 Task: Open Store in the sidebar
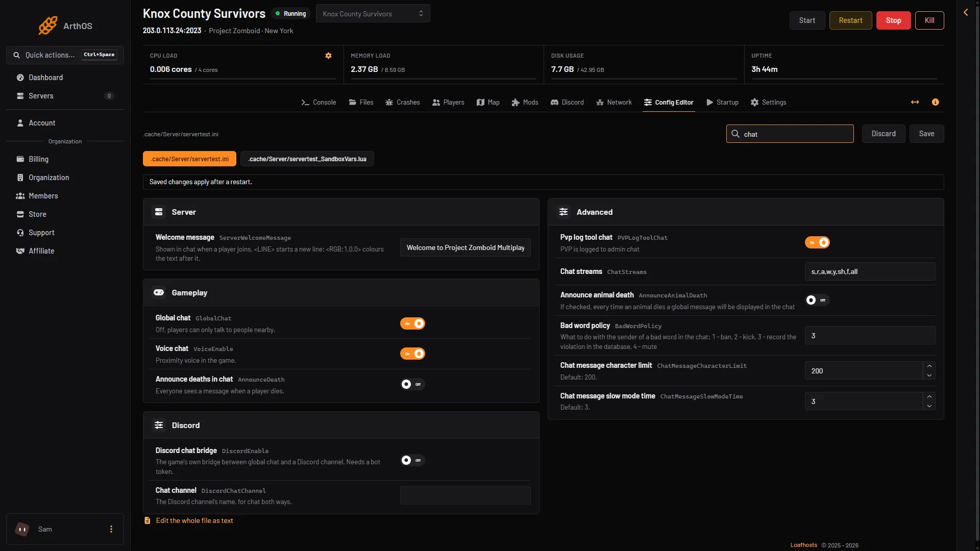click(x=65, y=214)
